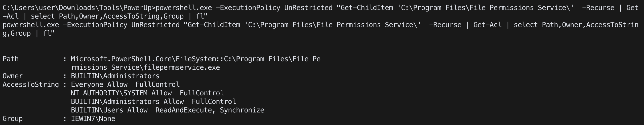Image resolution: width=644 pixels, height=125 pixels.
Task: Click the owner value 'BUILTIN\Administrators'
Action: 115,76
